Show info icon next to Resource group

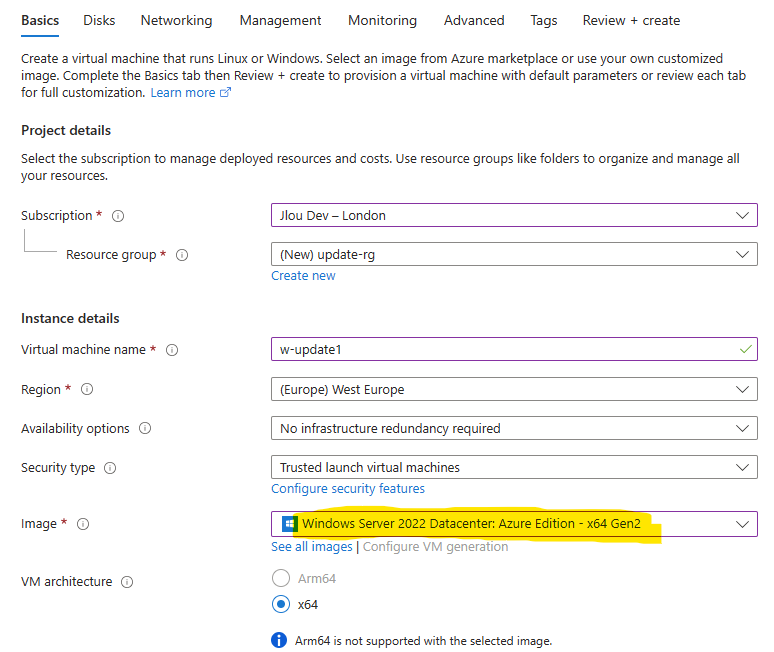pos(182,255)
